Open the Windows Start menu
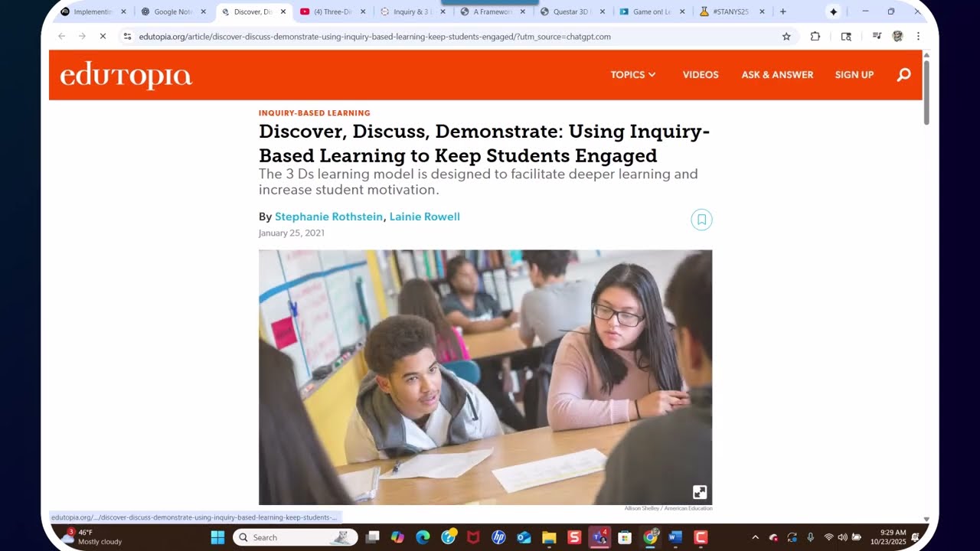 (x=217, y=537)
